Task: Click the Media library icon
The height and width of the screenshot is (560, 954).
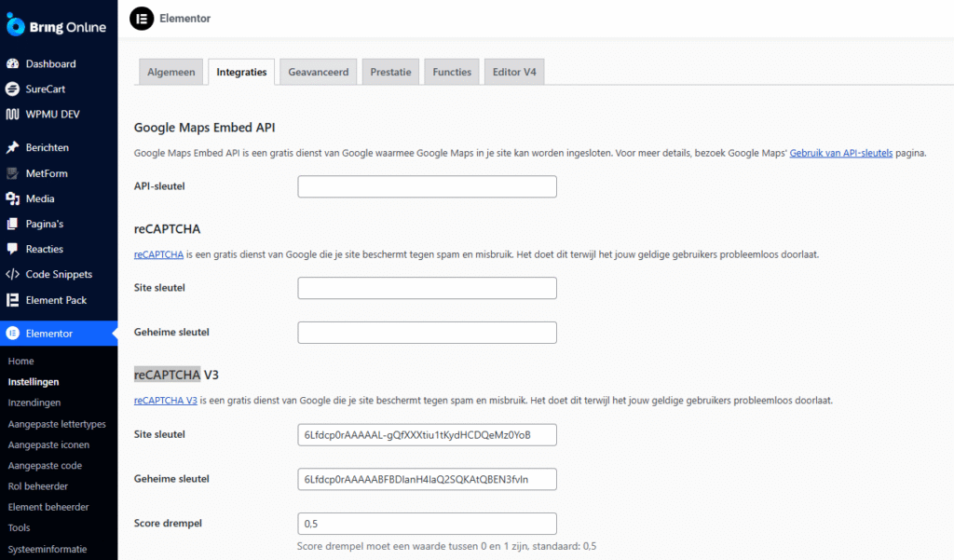Action: click(12, 198)
